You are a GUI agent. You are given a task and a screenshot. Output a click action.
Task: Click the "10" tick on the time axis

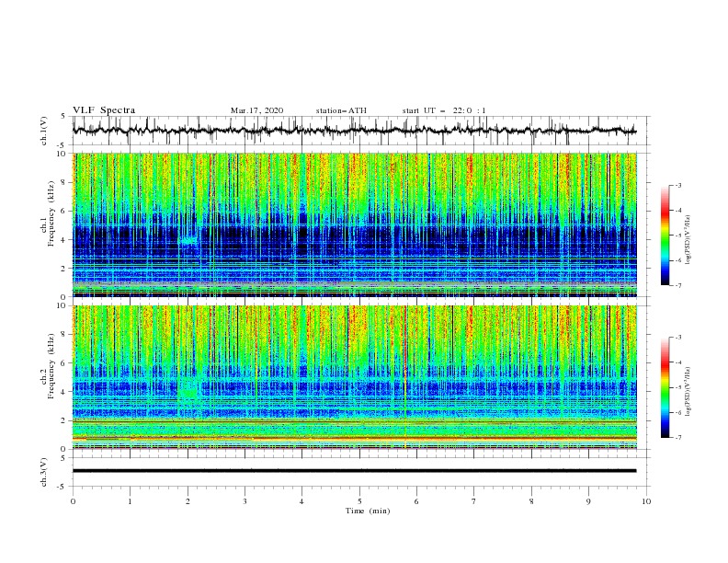tap(646, 501)
